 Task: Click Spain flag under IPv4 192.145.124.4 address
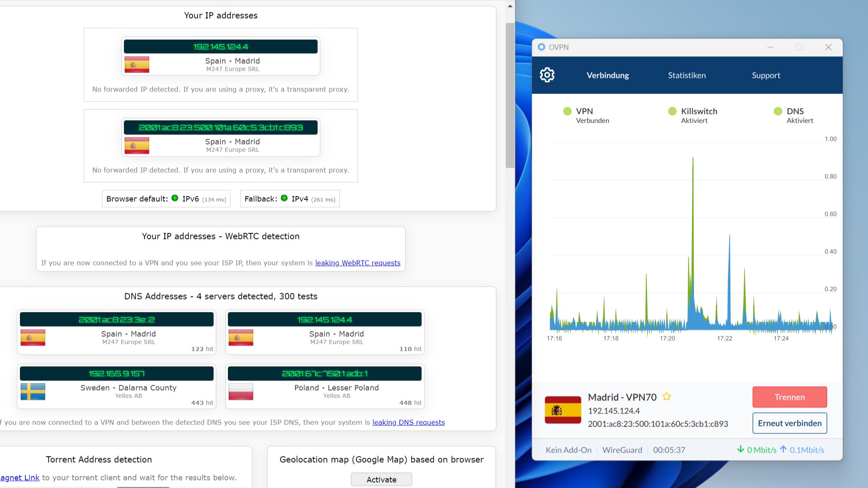137,65
